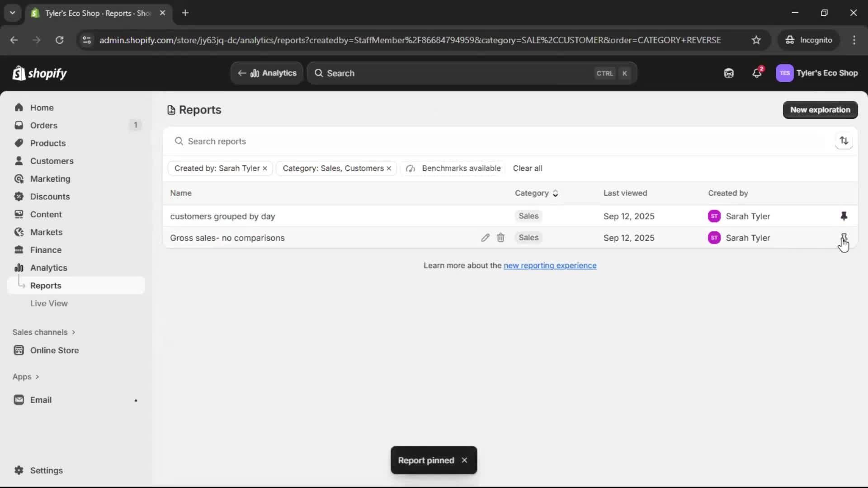This screenshot has width=868, height=488.
Task: Unpin the customers grouped by day report
Action: click(844, 216)
